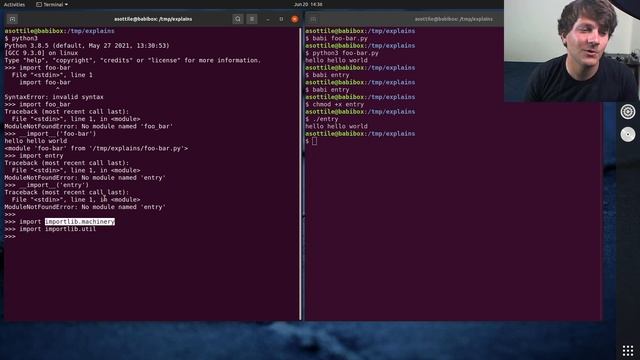Open the Activities overview

(14, 4)
